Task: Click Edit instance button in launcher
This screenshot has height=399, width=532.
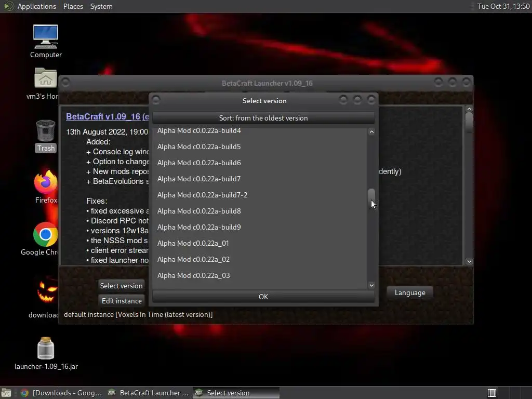Action: pyautogui.click(x=122, y=301)
